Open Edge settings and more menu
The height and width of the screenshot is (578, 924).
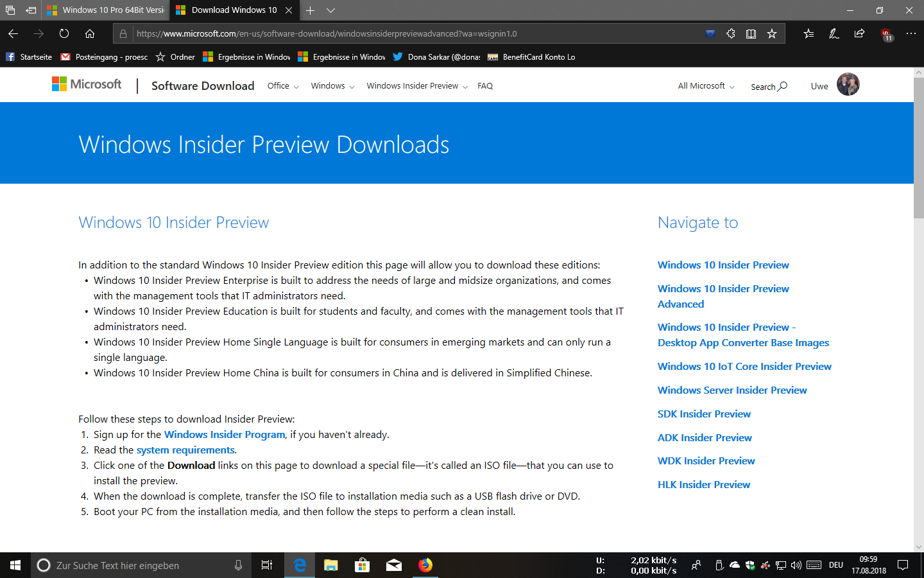tap(911, 33)
